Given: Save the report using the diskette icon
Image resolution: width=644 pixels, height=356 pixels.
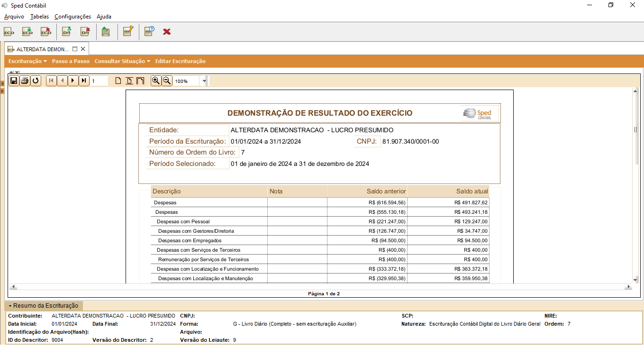Looking at the screenshot, I should coord(13,81).
